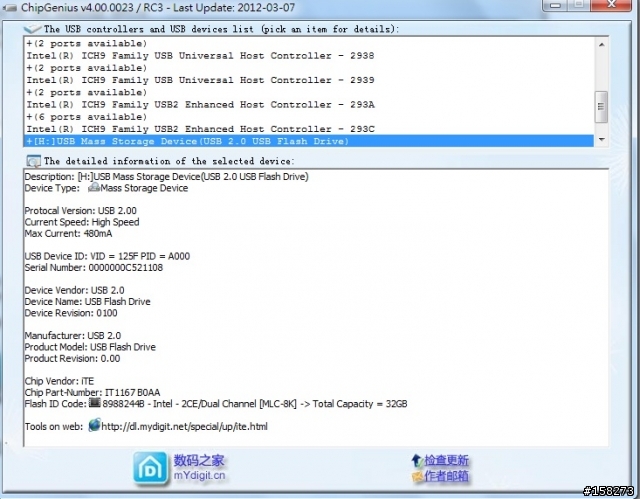The image size is (640, 499).
Task: Click the Device Vendor: USB 2.0 line
Action: coord(74,290)
